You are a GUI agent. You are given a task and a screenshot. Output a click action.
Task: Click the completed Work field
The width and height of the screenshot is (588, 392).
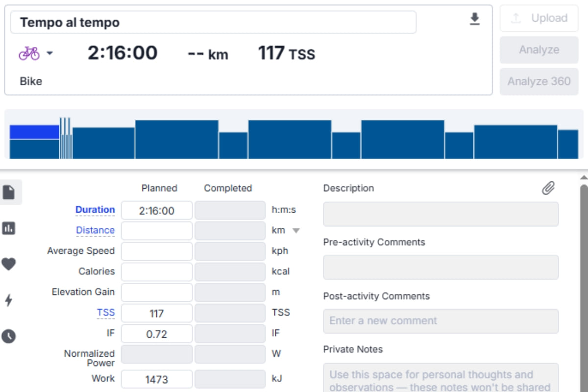click(230, 379)
